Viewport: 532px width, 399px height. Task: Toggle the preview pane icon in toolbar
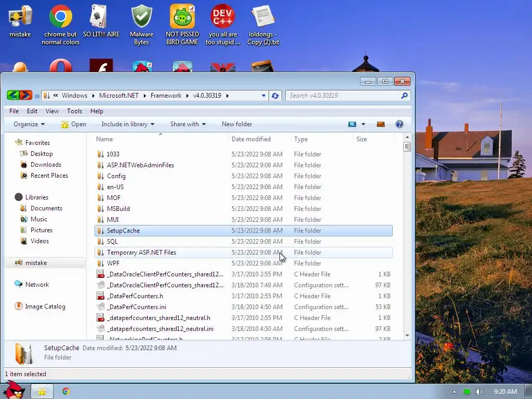381,124
